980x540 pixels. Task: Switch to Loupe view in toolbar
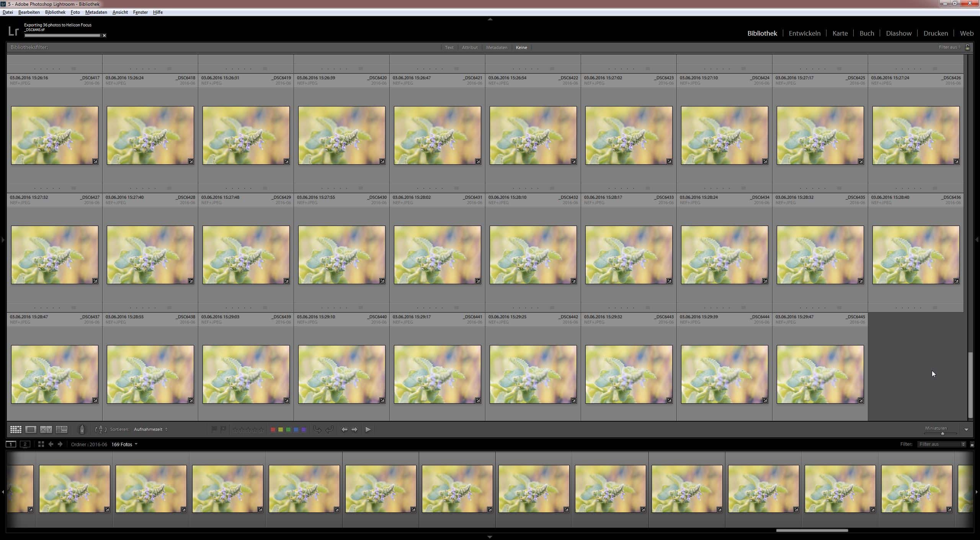pyautogui.click(x=31, y=429)
